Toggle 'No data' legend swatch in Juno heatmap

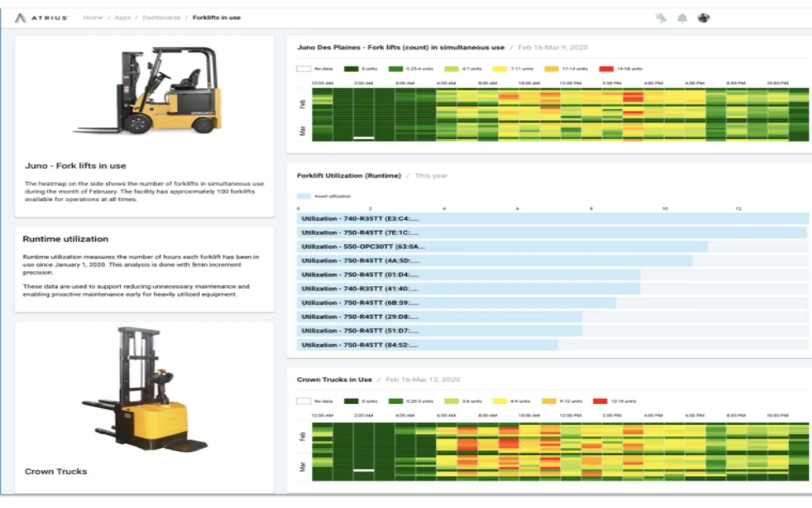(303, 69)
